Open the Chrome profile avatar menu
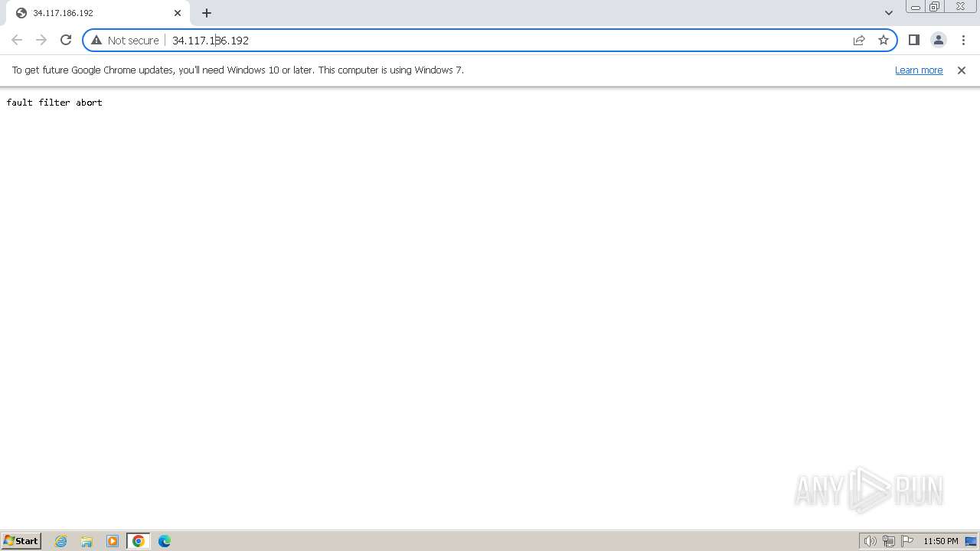 (938, 40)
